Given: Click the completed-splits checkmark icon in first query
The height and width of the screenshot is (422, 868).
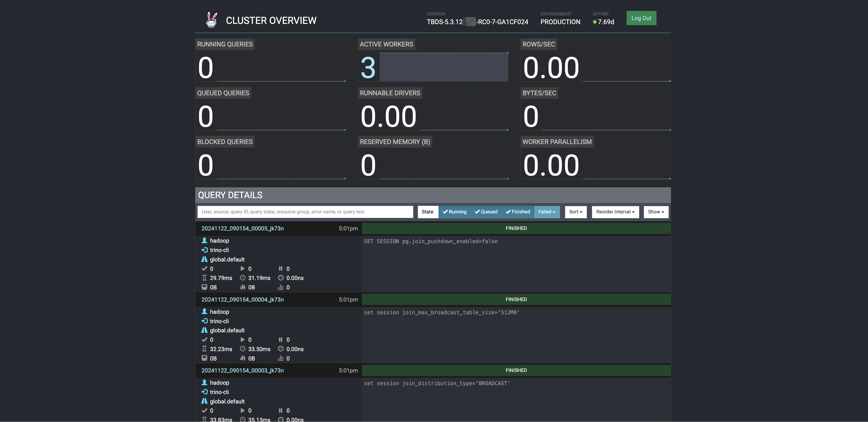Looking at the screenshot, I should click(x=204, y=269).
